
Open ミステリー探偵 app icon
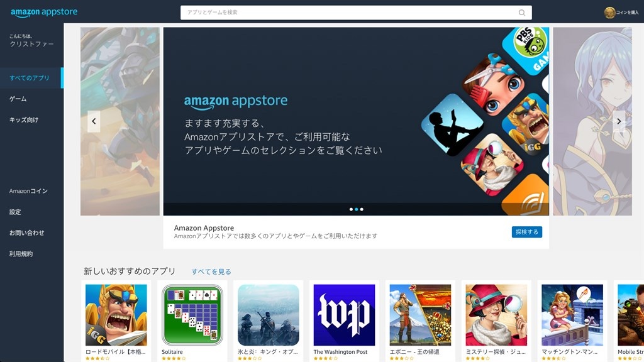496,315
